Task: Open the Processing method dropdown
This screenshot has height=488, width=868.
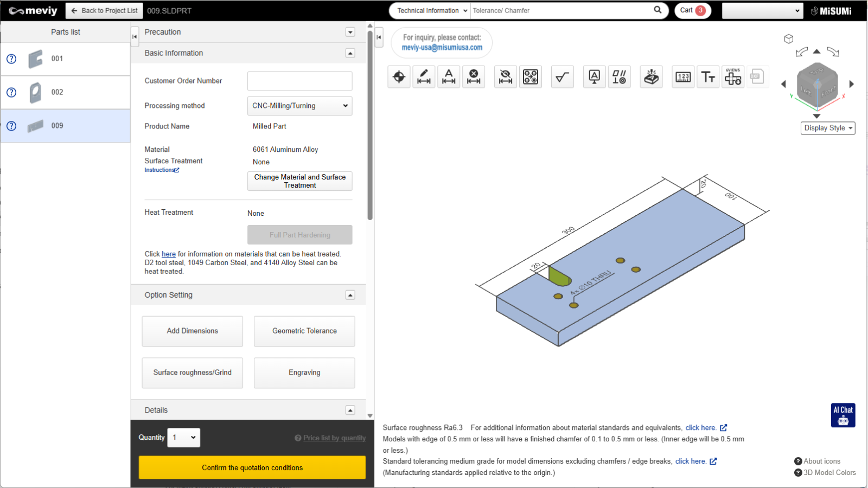Action: [x=299, y=106]
